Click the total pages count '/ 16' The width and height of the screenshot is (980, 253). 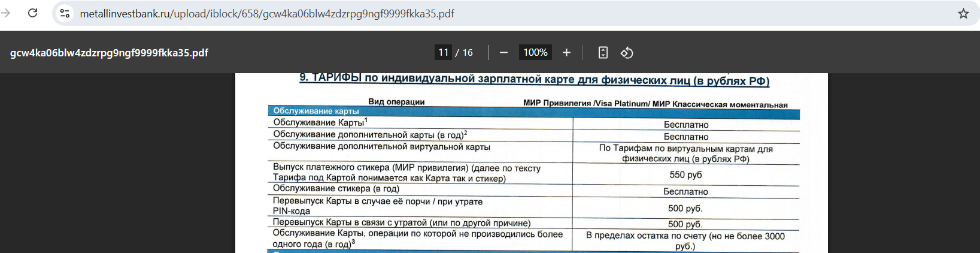click(x=465, y=53)
